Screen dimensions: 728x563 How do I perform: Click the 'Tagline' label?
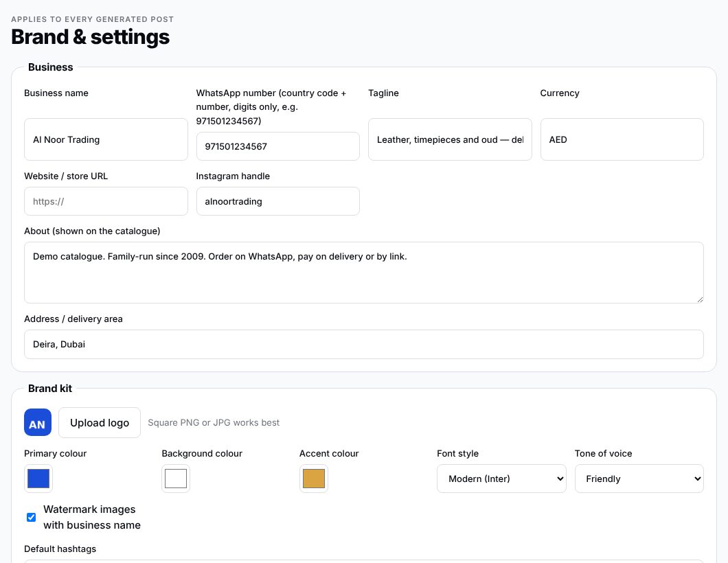click(x=383, y=93)
